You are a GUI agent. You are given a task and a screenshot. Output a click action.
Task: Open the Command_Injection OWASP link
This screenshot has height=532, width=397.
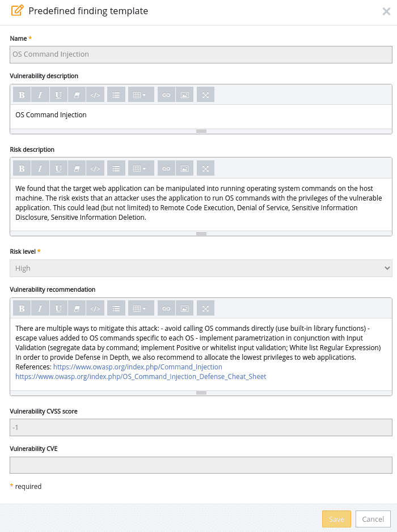click(x=137, y=366)
